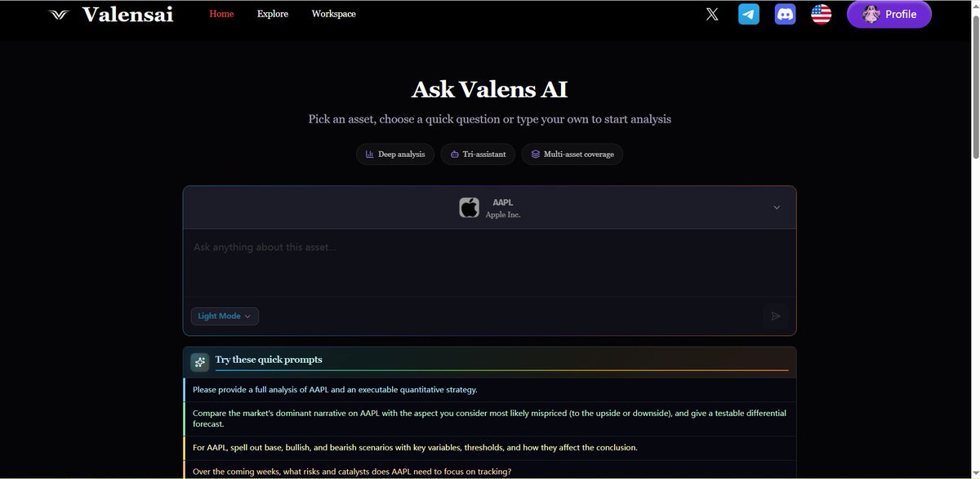Viewport: 980px width, 479px height.
Task: Select the Tri-assistant pill
Action: tap(478, 154)
